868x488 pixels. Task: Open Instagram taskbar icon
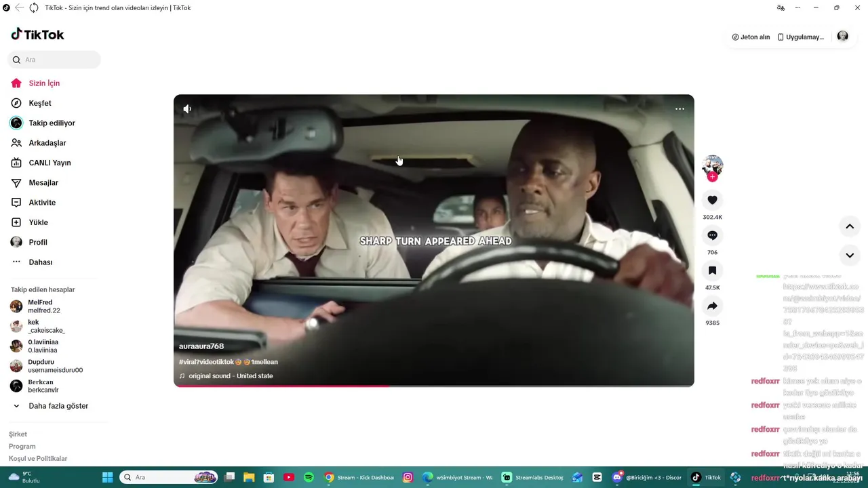[x=408, y=477]
